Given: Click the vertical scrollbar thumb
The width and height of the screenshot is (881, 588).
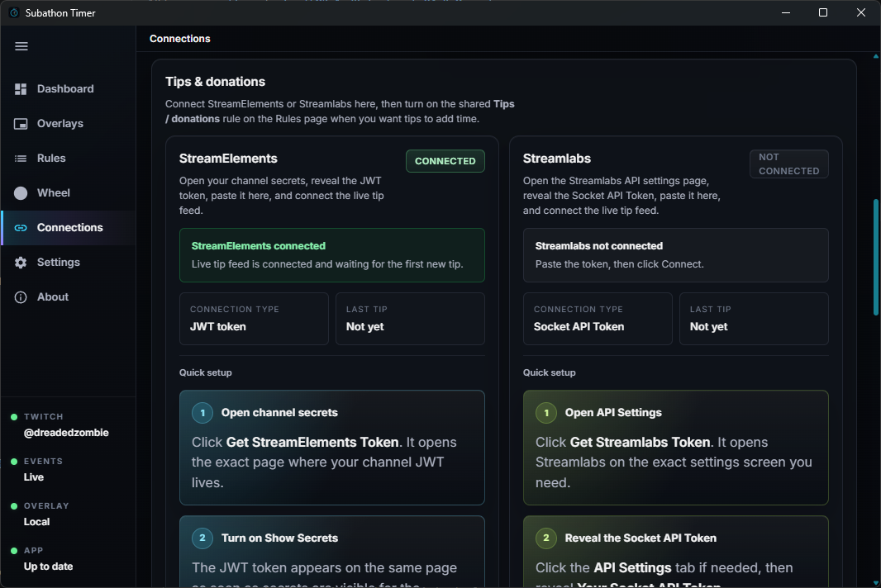Looking at the screenshot, I should click(x=875, y=257).
